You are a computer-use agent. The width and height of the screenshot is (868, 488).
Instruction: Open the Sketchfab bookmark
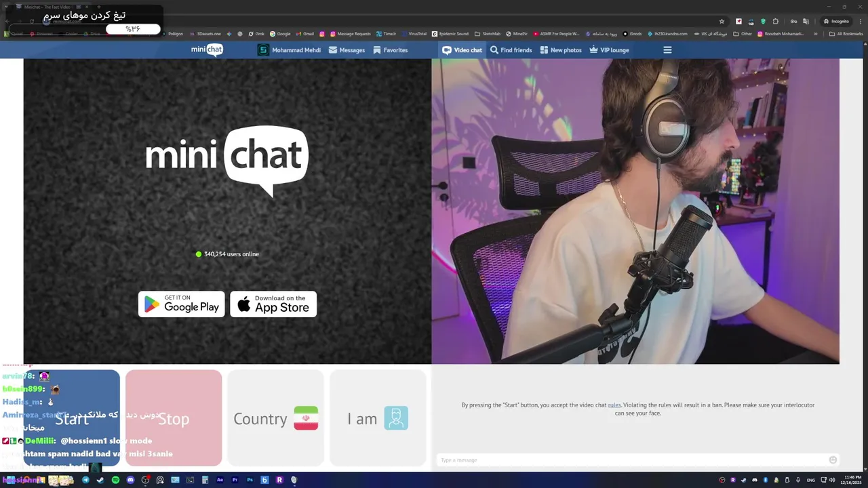487,33
